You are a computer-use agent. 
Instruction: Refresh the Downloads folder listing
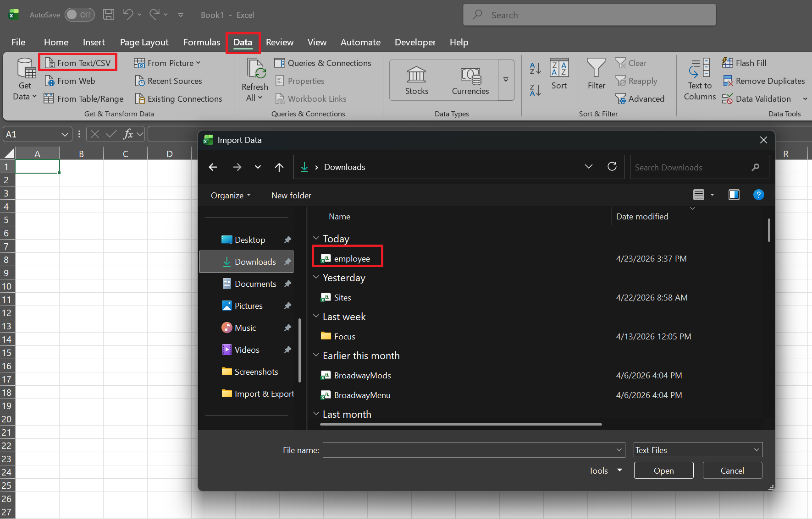(x=612, y=167)
